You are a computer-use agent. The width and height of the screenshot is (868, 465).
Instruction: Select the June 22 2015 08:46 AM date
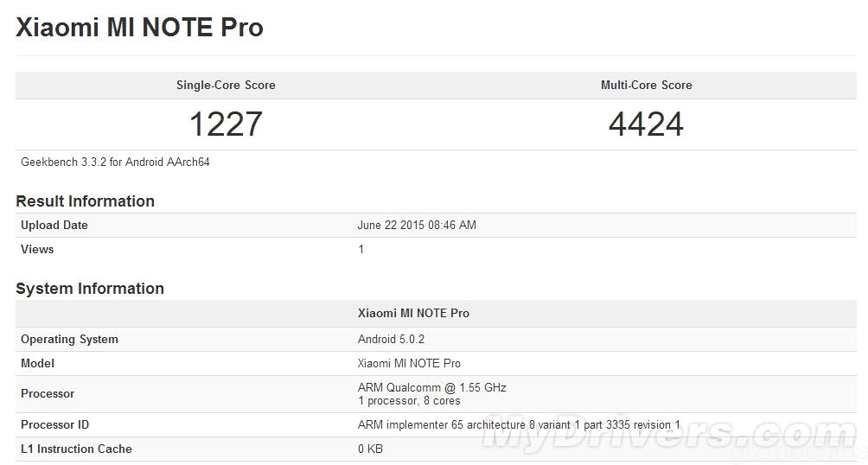point(417,225)
